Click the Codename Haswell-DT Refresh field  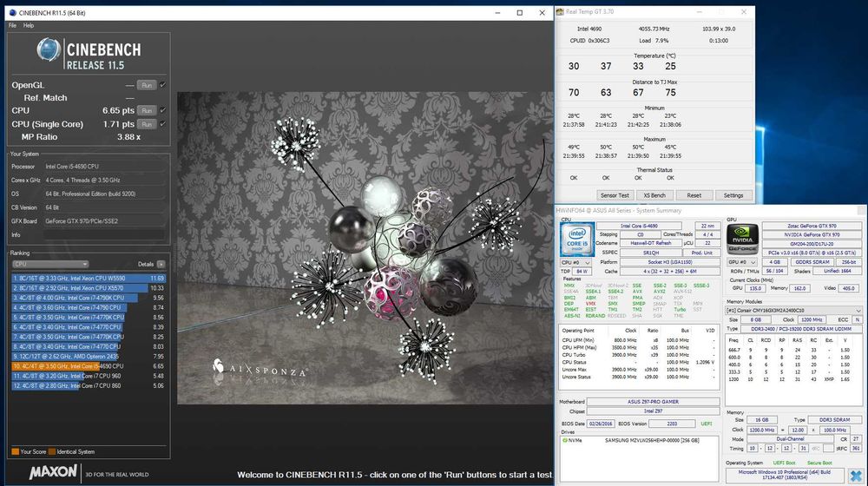pos(651,243)
